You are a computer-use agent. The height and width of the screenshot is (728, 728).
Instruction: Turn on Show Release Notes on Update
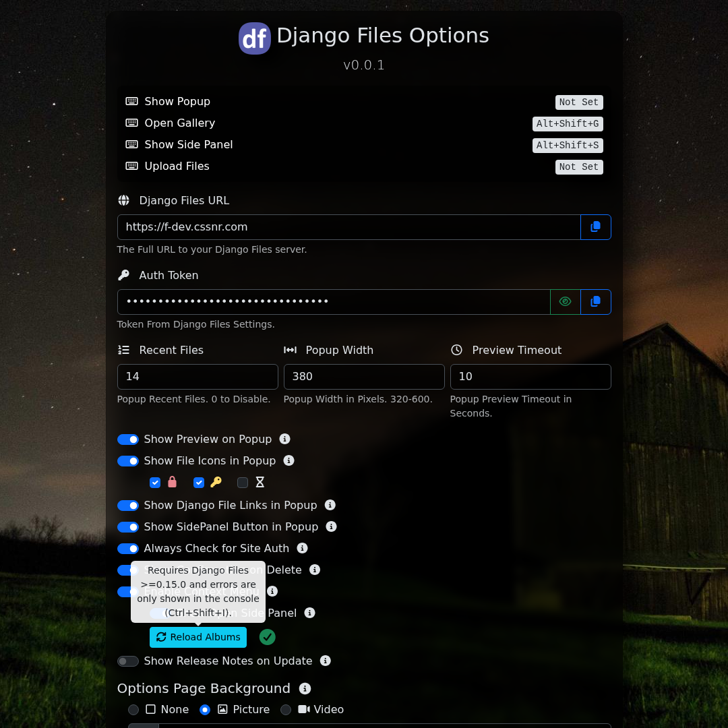pos(128,661)
